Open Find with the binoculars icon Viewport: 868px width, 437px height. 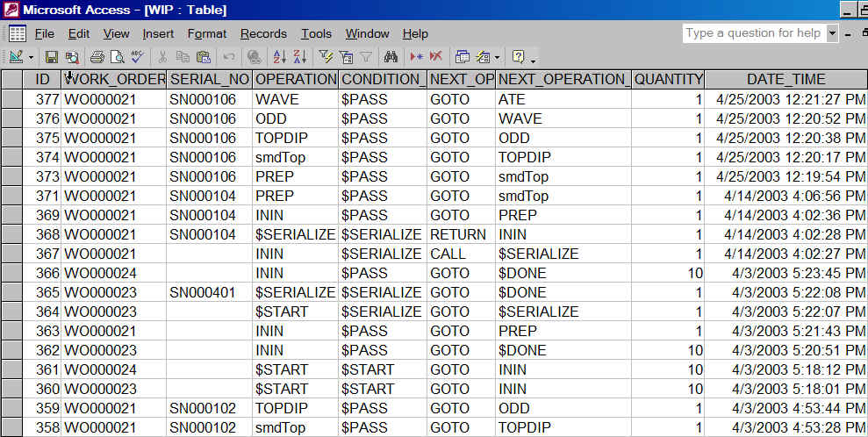391,56
